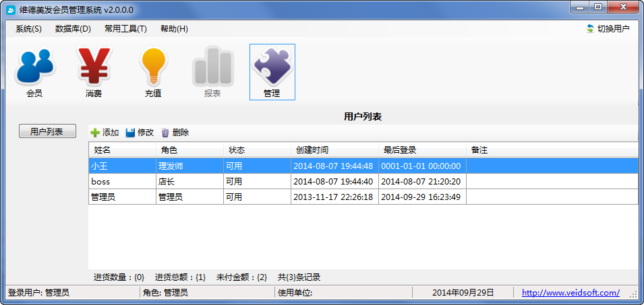Select the boss user name cell

(122, 182)
